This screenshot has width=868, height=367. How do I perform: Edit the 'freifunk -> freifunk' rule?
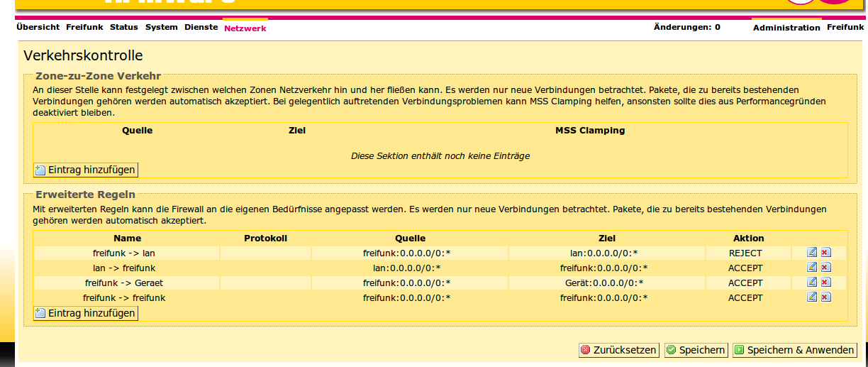[x=812, y=297]
